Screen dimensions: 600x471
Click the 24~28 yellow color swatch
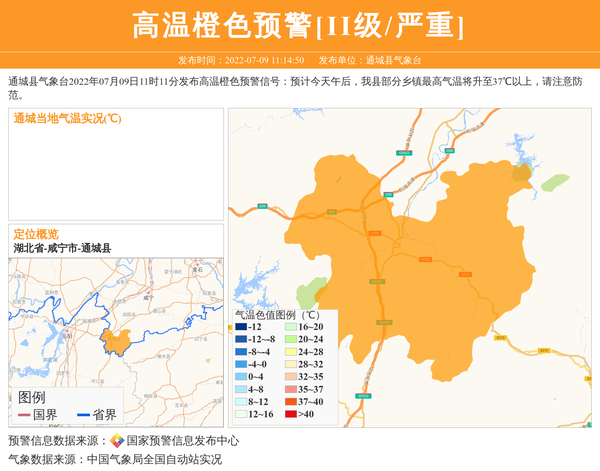pyautogui.click(x=291, y=352)
